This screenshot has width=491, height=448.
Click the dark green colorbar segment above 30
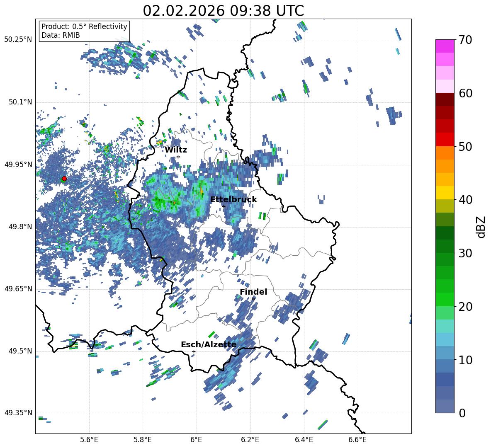445,246
